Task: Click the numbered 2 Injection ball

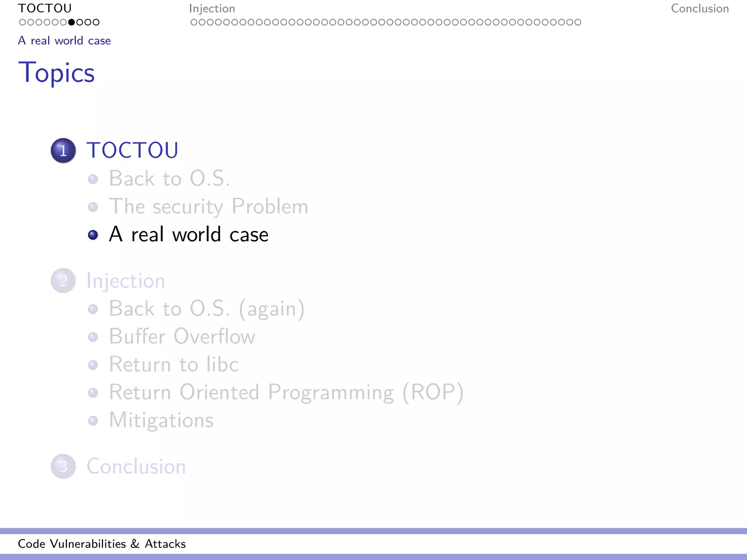Action: tap(63, 281)
